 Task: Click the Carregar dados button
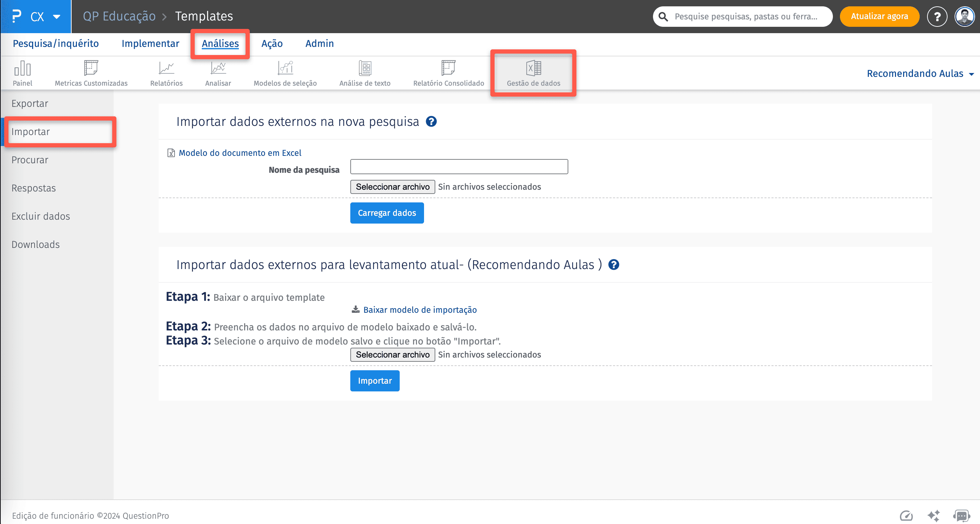[x=387, y=213]
